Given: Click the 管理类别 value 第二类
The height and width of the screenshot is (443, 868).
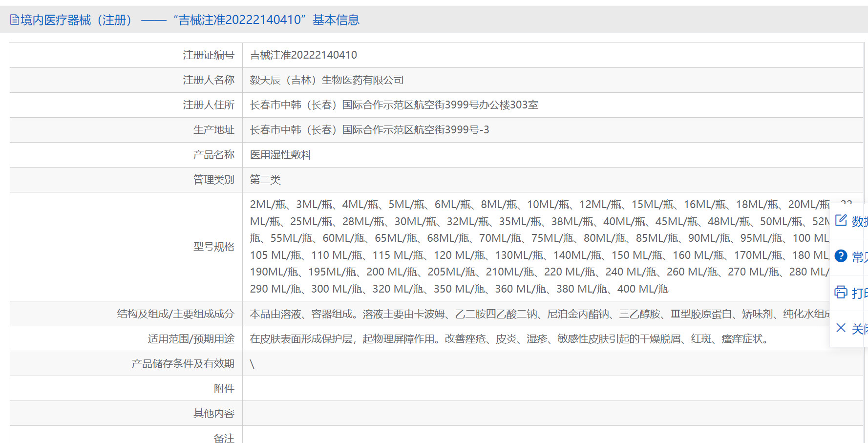Looking at the screenshot, I should coord(265,180).
